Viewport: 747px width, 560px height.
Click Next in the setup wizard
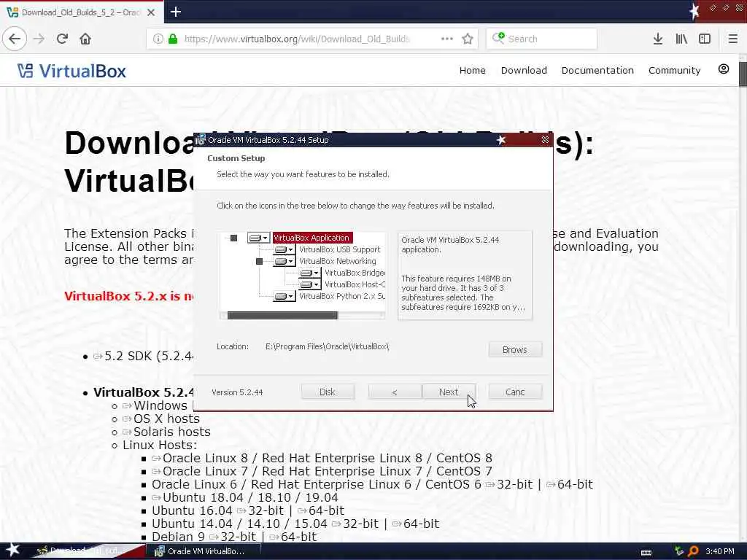449,392
